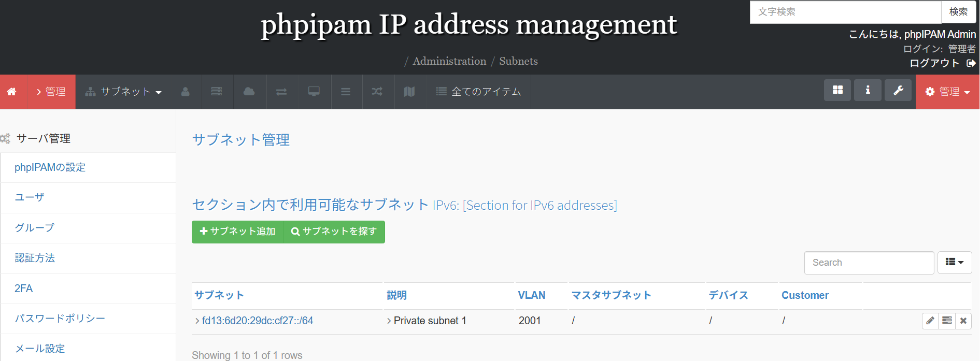Viewport: 980px width, 361px height.
Task: Click the red 管理 breadcrumb tab
Action: pos(51,92)
